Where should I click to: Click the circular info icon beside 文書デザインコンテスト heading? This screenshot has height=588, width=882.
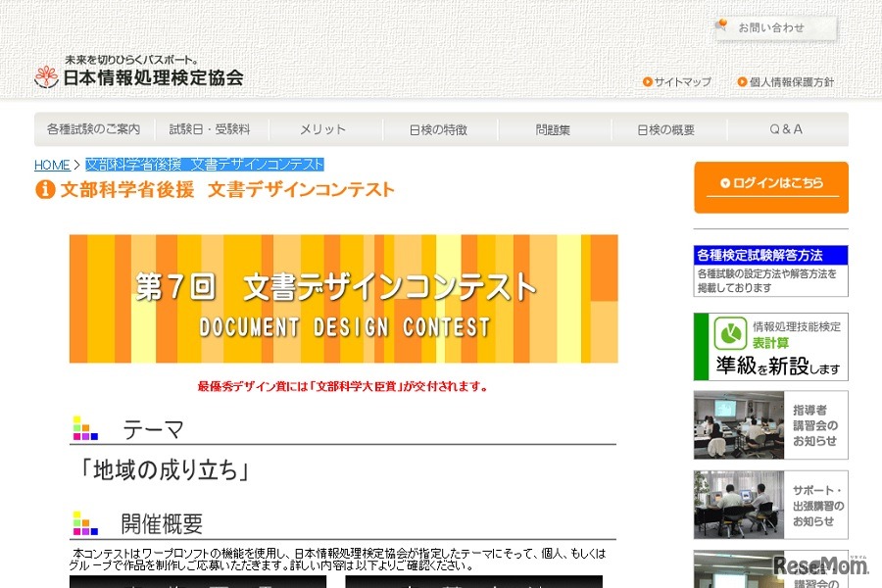click(x=44, y=190)
